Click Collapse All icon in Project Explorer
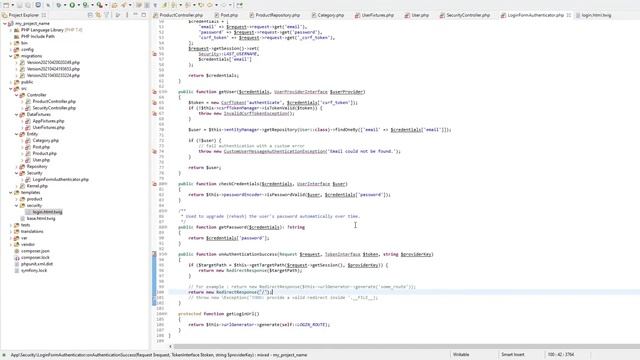 point(90,15)
